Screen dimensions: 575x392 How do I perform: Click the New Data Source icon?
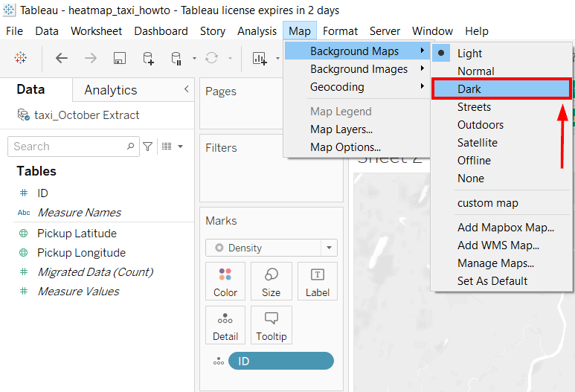point(148,58)
